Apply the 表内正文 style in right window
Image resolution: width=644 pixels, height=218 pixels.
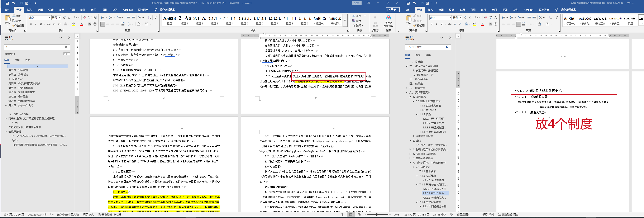[600, 20]
